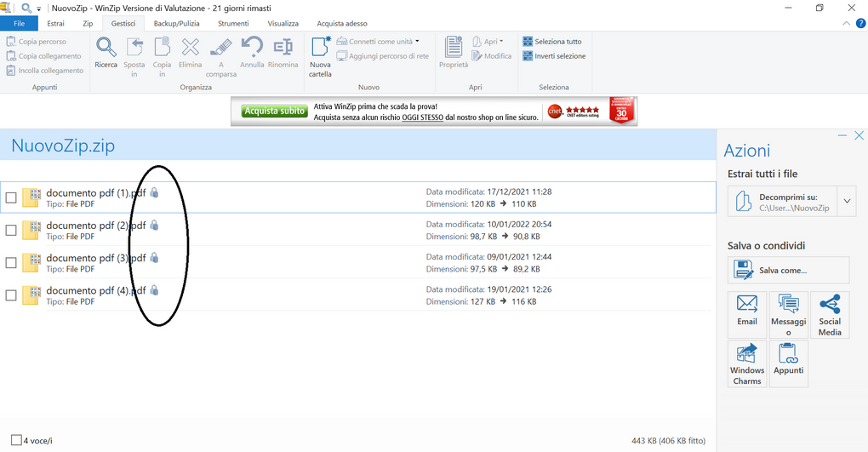
Task: Switch to the Visualizza tab
Action: tap(283, 23)
